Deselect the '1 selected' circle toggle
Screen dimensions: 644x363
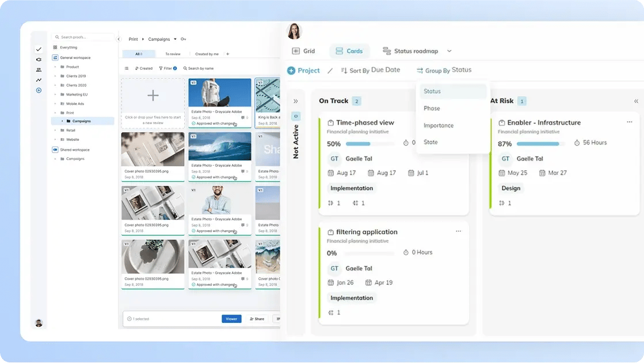(x=129, y=319)
